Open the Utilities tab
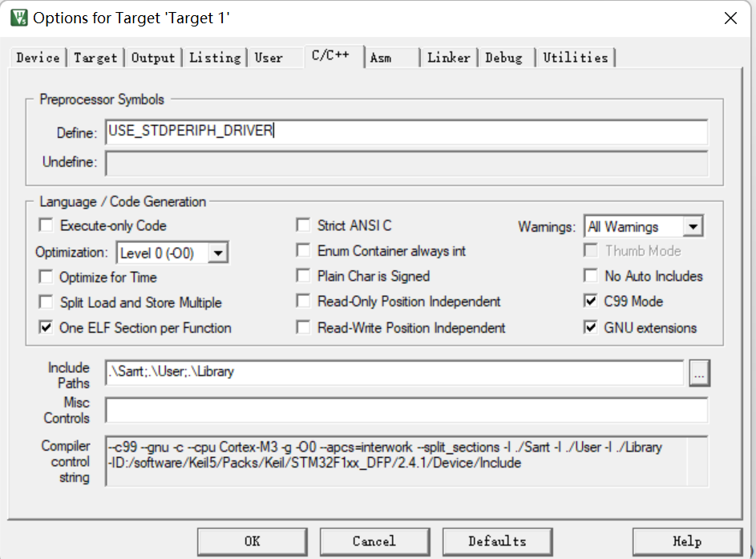The height and width of the screenshot is (559, 756). tap(576, 58)
